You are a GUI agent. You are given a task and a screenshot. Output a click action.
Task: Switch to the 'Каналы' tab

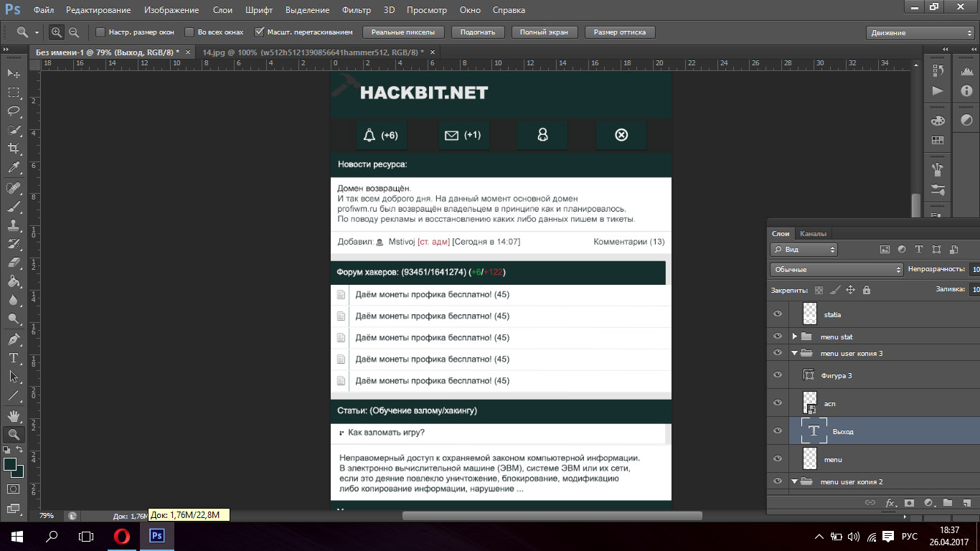point(813,233)
